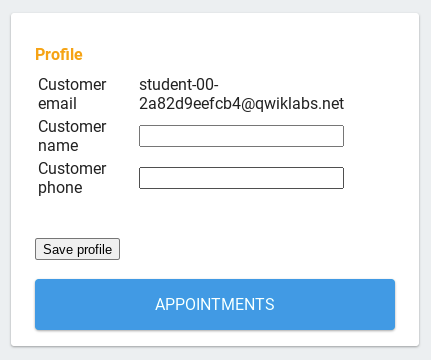The image size is (431, 360).
Task: Submit changes with Save profile
Action: (77, 249)
